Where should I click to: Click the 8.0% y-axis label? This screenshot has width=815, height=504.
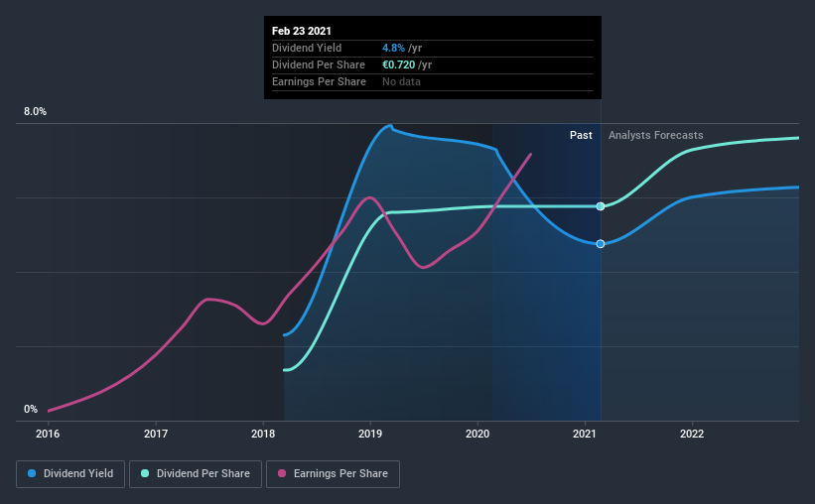[x=35, y=112]
